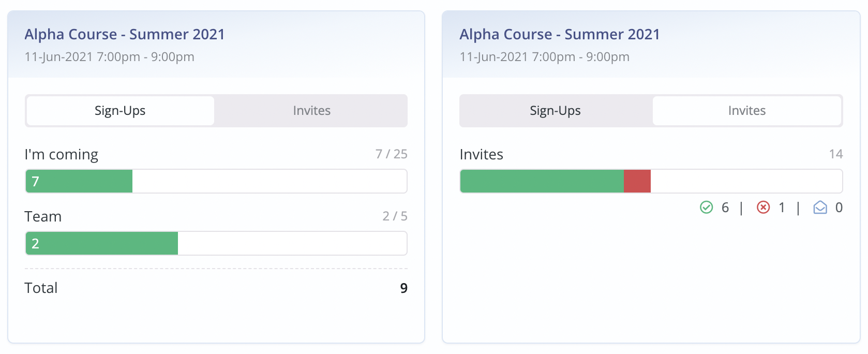868x354 pixels.
Task: Click the I'm coming label
Action: pos(61,155)
